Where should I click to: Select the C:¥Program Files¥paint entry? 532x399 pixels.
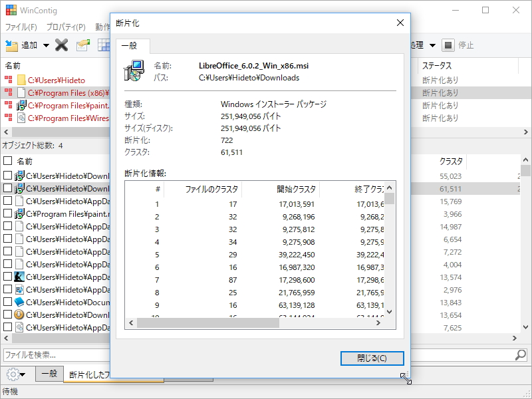(68, 106)
